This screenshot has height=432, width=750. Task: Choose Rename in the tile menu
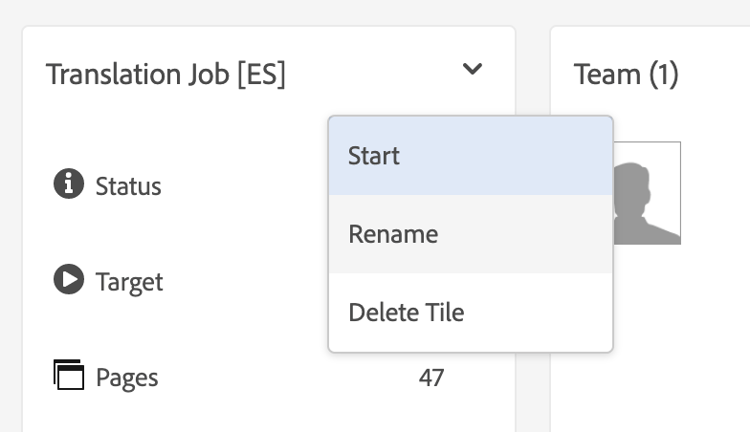(x=470, y=234)
